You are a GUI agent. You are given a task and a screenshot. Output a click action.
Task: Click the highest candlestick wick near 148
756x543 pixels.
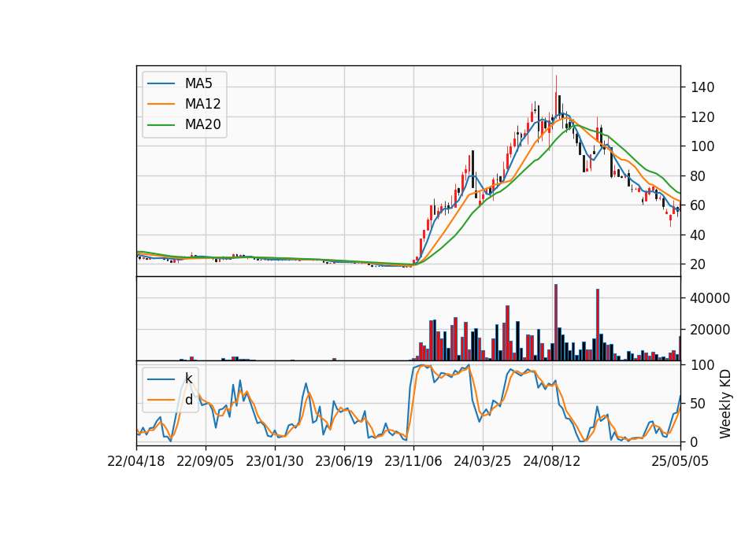pos(556,86)
